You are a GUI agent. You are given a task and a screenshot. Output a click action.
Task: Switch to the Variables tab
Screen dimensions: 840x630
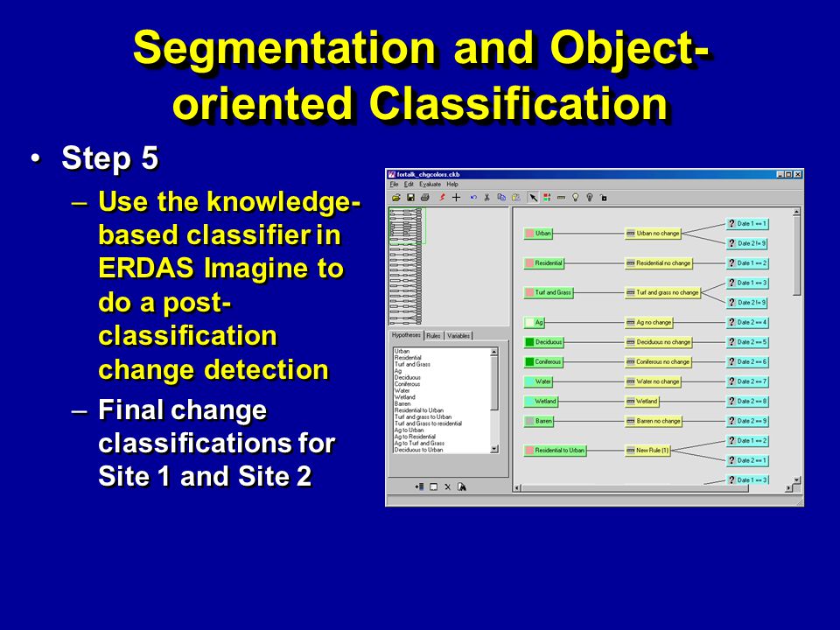(458, 336)
